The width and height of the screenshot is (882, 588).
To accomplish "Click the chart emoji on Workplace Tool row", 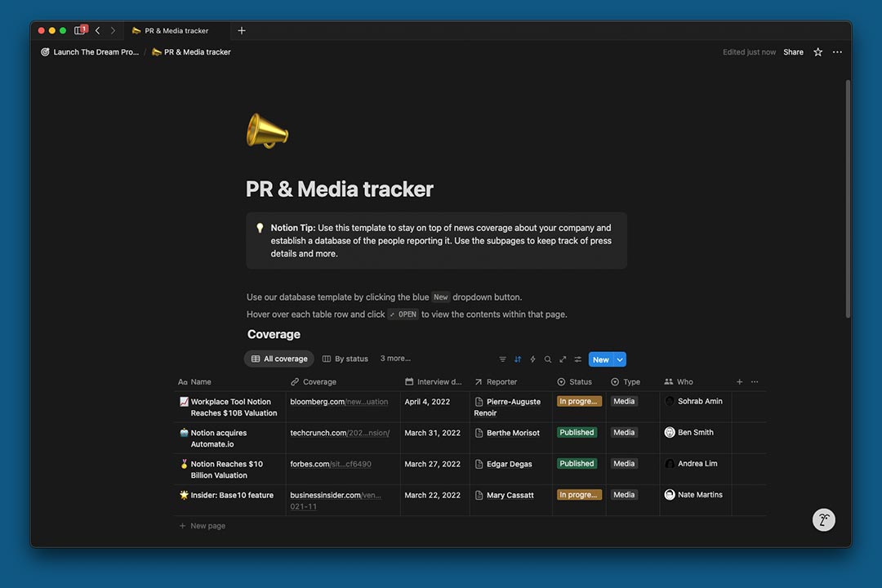I will coord(184,401).
